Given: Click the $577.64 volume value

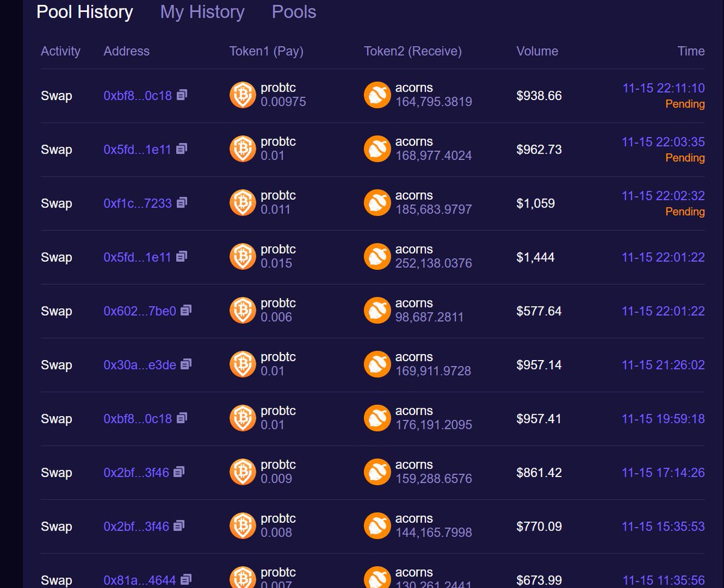Looking at the screenshot, I should point(539,311).
